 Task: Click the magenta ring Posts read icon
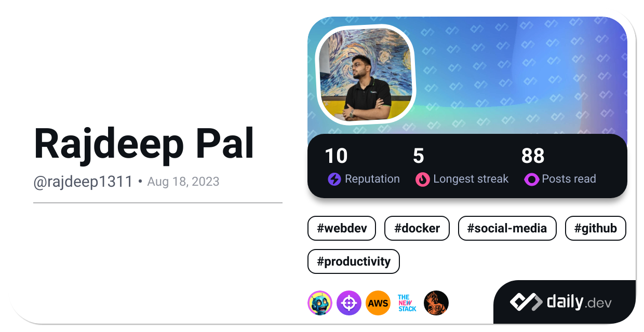[x=532, y=179]
